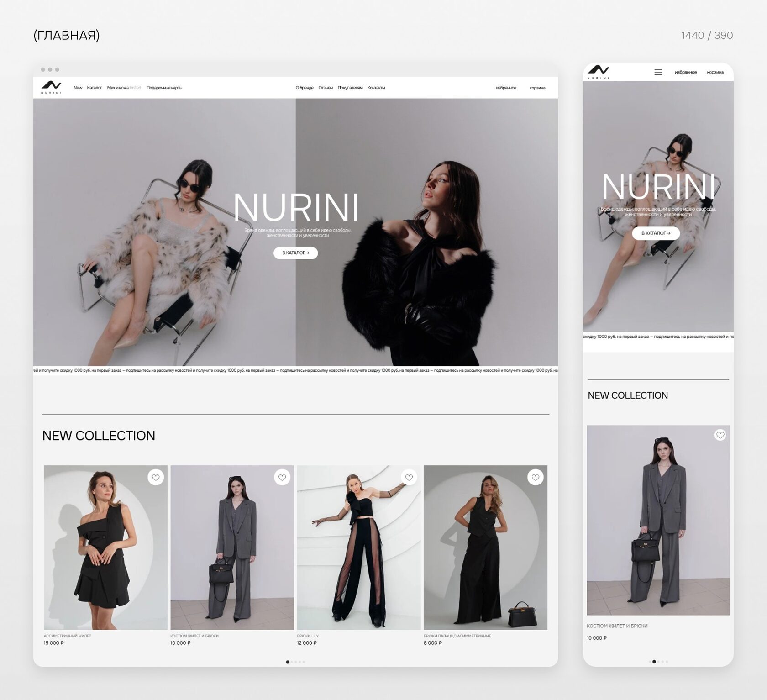The width and height of the screenshot is (767, 700).
Task: Open избранное in the mobile header
Action: pyautogui.click(x=686, y=72)
